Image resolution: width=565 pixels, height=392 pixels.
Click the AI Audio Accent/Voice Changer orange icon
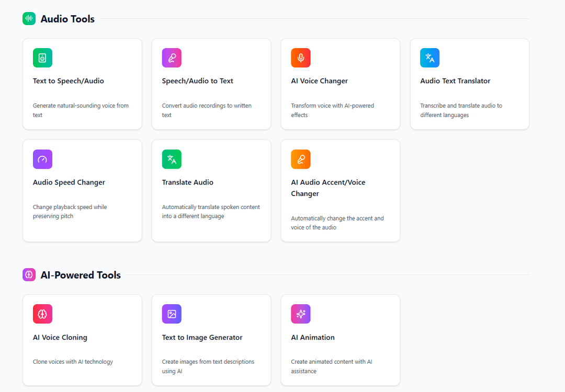coord(301,159)
